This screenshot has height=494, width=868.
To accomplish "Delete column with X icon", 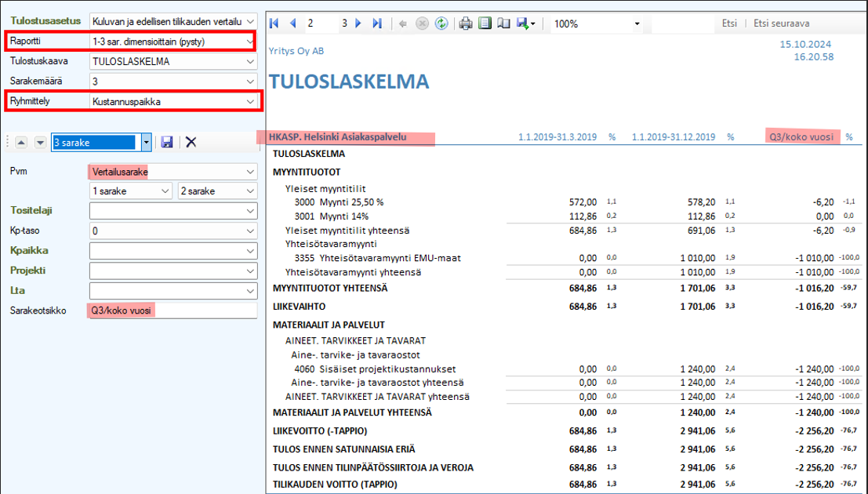I will point(191,142).
